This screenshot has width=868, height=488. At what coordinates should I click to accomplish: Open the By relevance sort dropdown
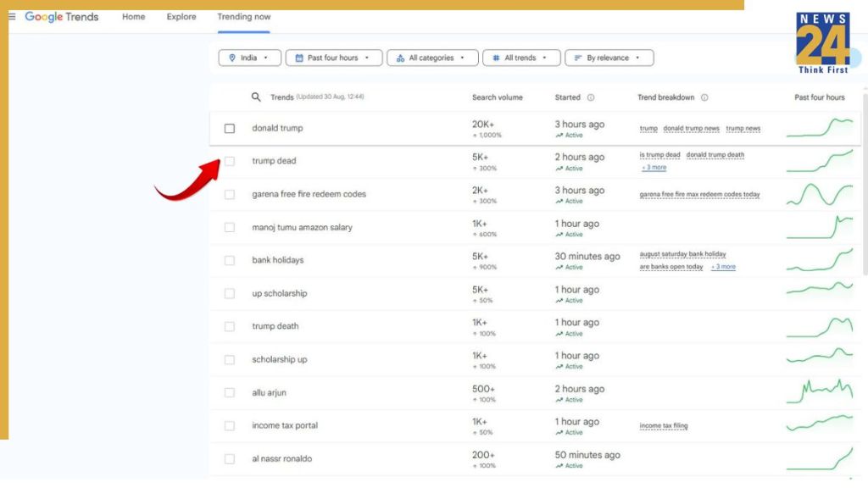click(x=609, y=58)
